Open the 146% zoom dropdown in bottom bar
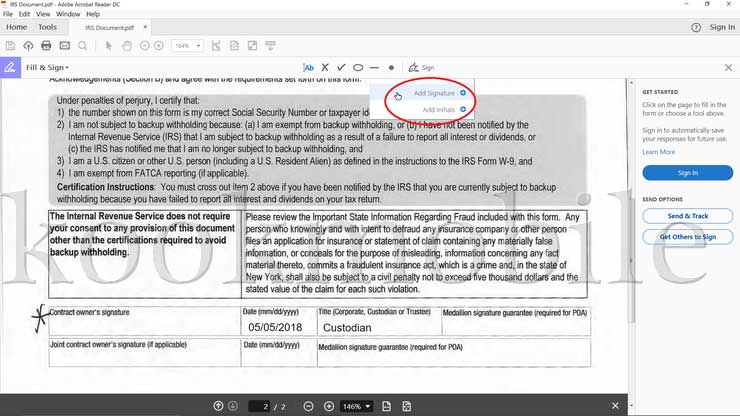Screen dimensions: 740x416 tap(356, 406)
